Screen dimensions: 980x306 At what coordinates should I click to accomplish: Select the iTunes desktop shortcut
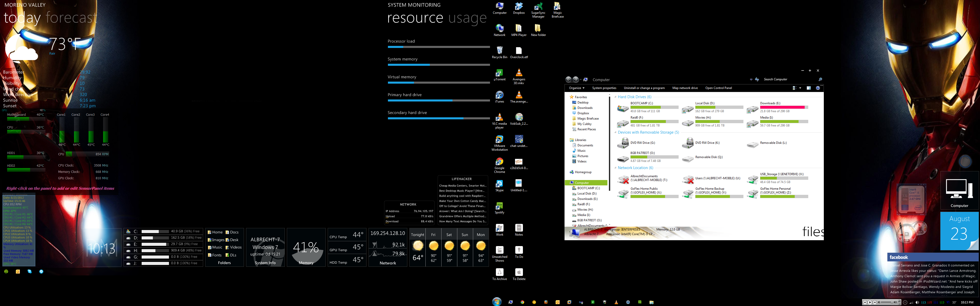click(x=499, y=97)
